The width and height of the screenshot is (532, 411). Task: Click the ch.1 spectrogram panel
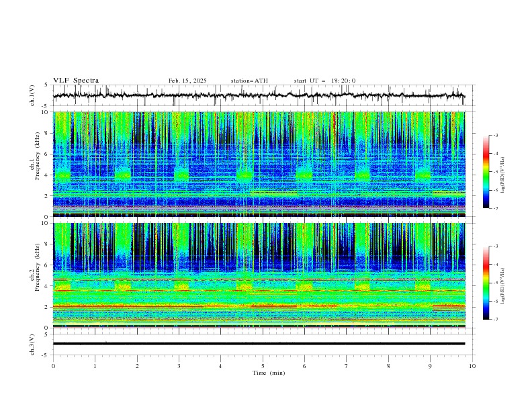pos(259,164)
